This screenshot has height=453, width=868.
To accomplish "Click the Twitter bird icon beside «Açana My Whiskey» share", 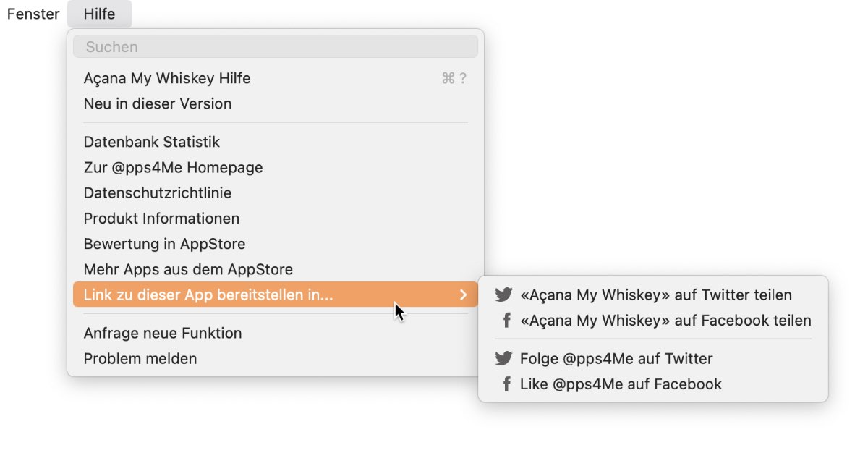I will 503,295.
